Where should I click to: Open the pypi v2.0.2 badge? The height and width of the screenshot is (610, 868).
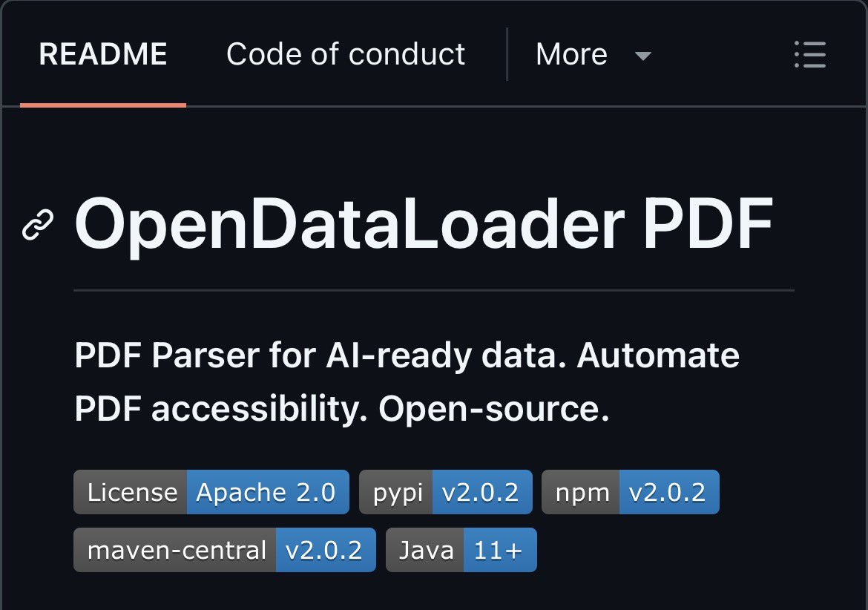pos(446,492)
